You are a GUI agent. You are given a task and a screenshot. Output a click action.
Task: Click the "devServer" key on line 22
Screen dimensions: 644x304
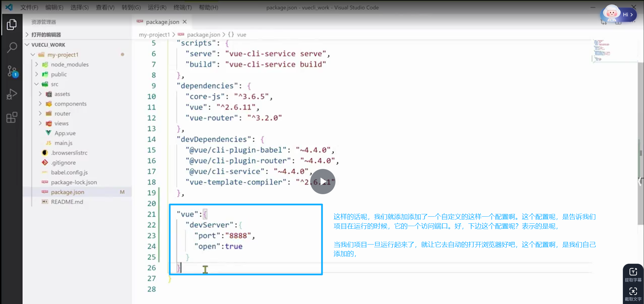[x=209, y=225]
